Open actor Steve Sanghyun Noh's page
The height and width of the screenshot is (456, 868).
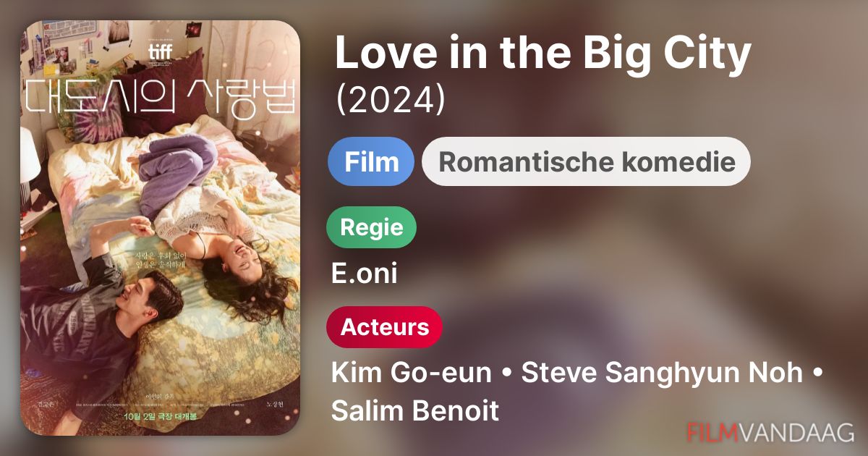(x=662, y=373)
